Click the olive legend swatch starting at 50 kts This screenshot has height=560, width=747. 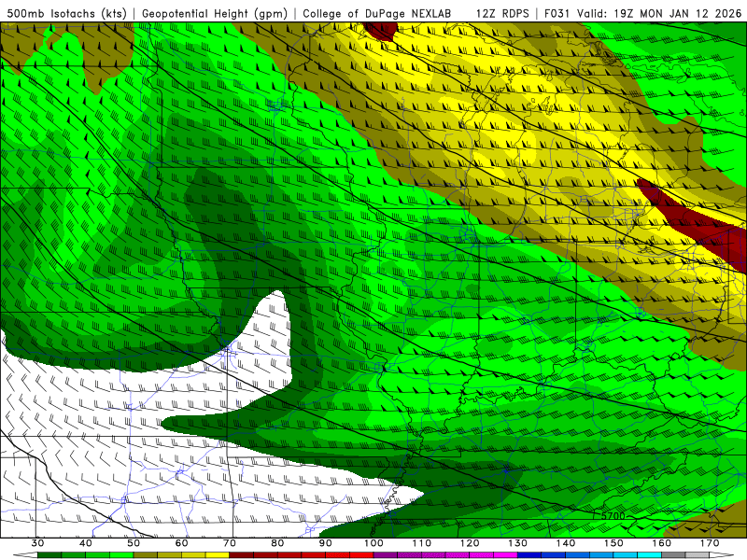[x=146, y=555]
